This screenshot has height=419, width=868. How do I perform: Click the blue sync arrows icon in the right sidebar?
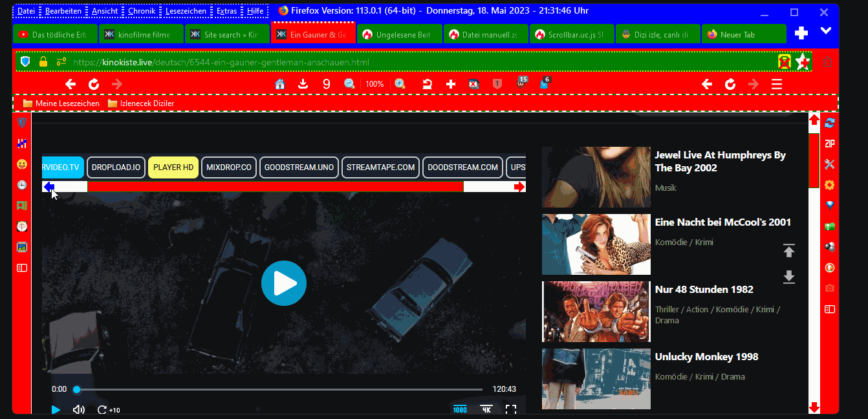(830, 122)
